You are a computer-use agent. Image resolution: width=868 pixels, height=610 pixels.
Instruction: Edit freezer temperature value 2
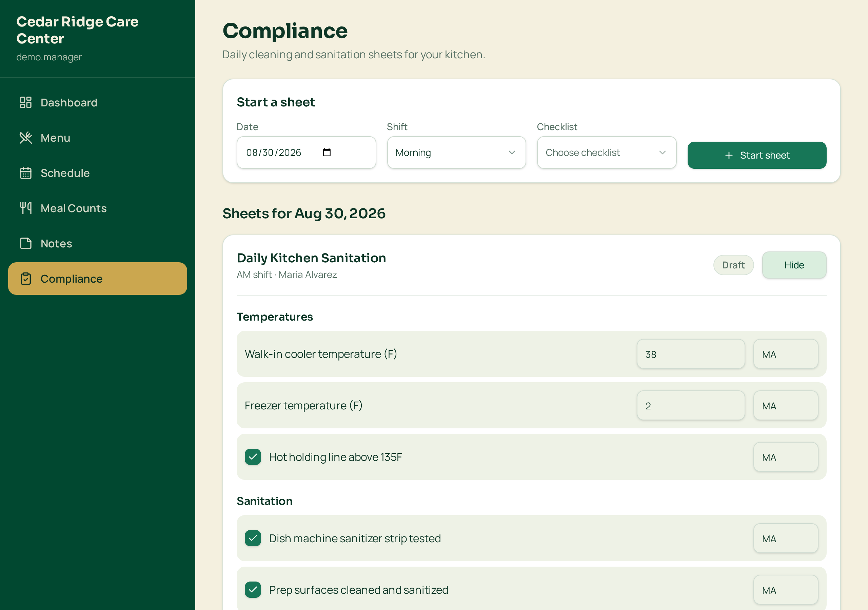click(690, 405)
